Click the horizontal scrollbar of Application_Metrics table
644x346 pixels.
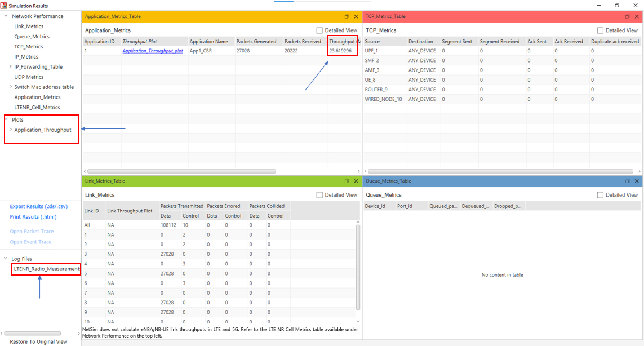pos(180,171)
